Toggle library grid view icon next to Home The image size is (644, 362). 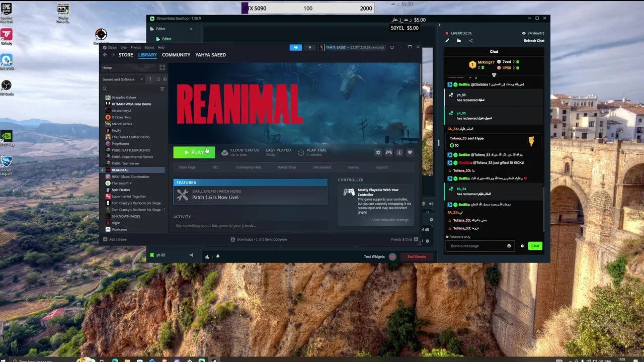pos(162,67)
